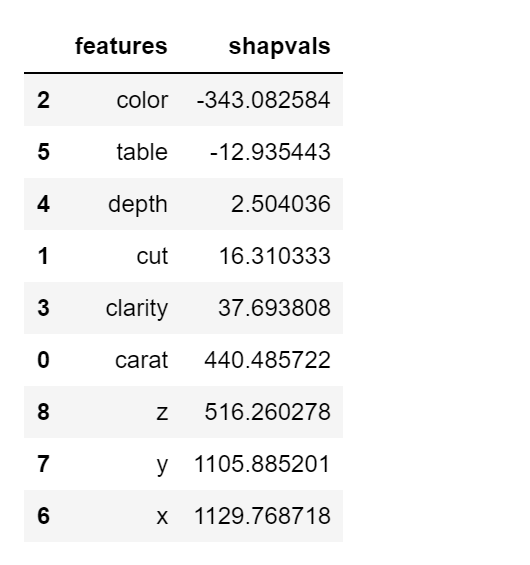Click the value 37.693808
This screenshot has height=565, width=530.
click(275, 308)
